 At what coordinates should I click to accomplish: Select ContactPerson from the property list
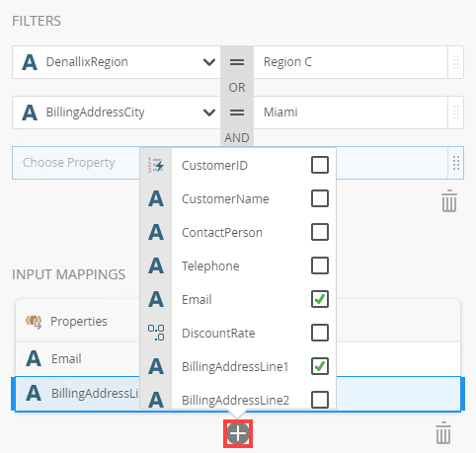point(238,232)
